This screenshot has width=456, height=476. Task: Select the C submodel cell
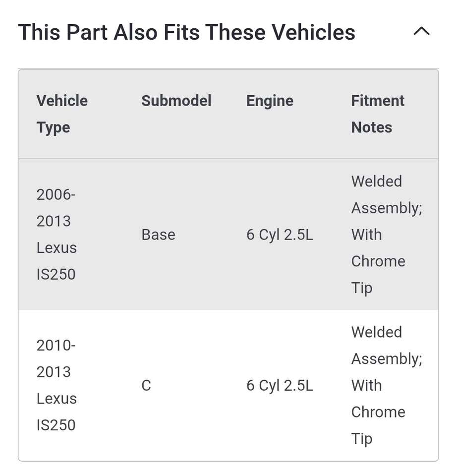[x=146, y=385]
